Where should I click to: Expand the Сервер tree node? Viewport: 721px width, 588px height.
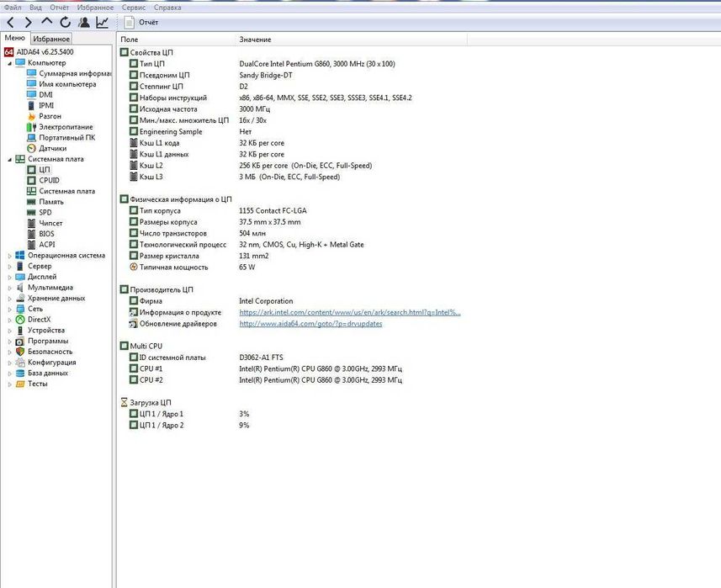click(9, 266)
